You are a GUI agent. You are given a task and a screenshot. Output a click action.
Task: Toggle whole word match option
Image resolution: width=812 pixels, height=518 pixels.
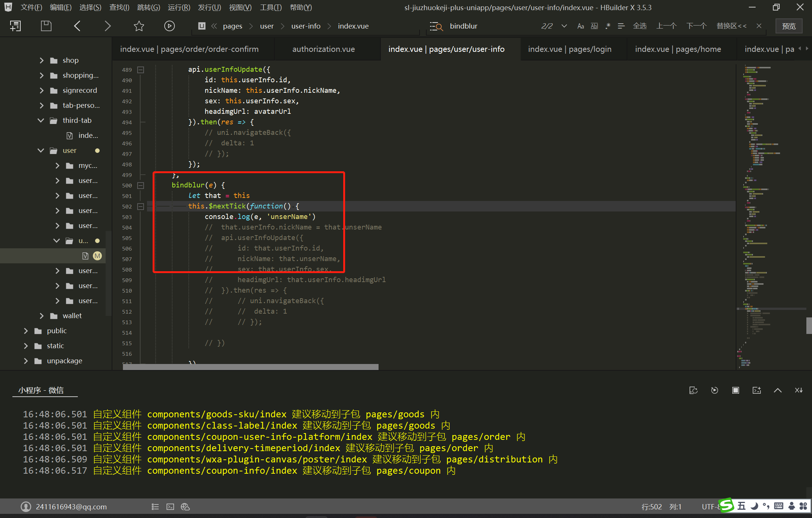(594, 26)
